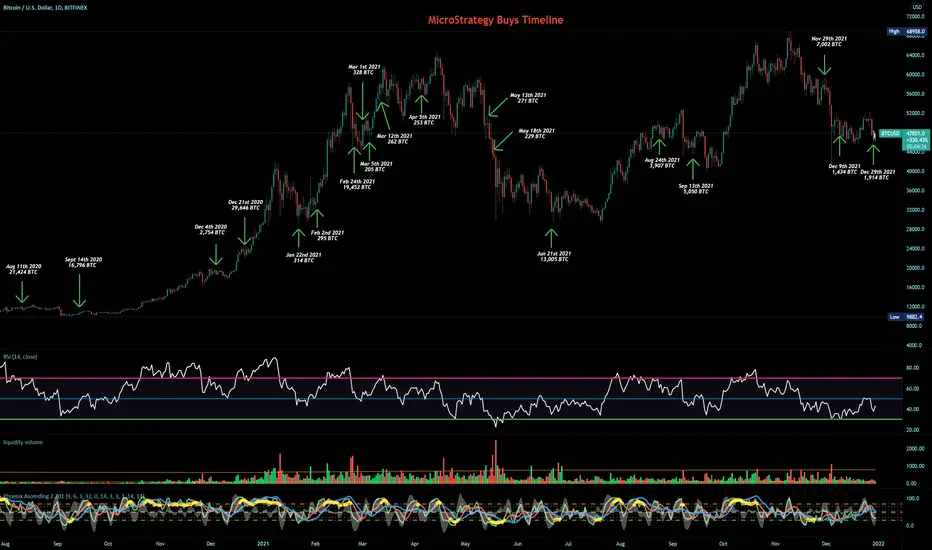
Task: Click the 2022 label on time axis
Action: tap(880, 543)
